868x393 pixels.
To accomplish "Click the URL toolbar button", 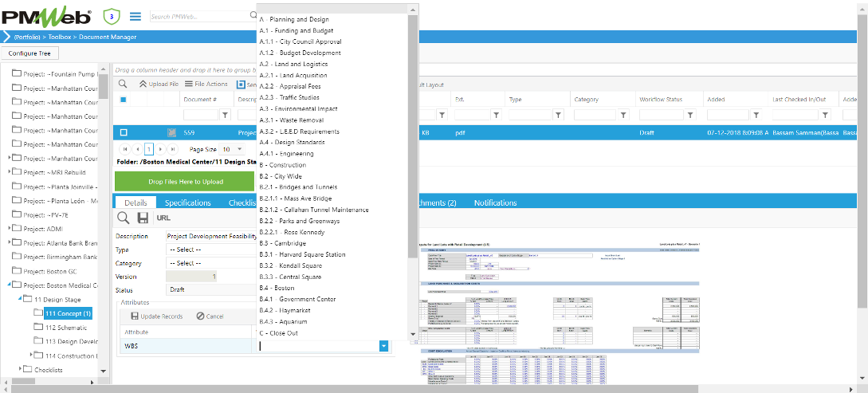I will click(163, 218).
